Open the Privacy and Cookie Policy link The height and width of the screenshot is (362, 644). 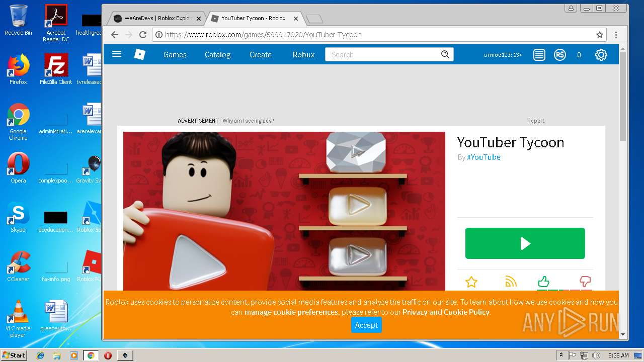tap(446, 312)
